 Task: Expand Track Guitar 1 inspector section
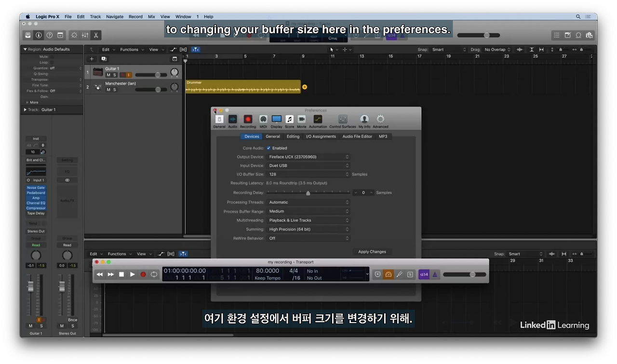(25, 110)
